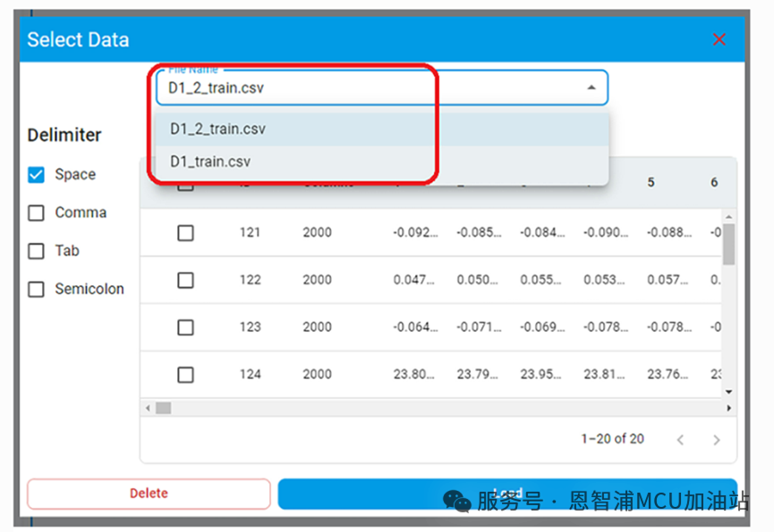Click the vertical scrollbar up arrow

(x=728, y=216)
